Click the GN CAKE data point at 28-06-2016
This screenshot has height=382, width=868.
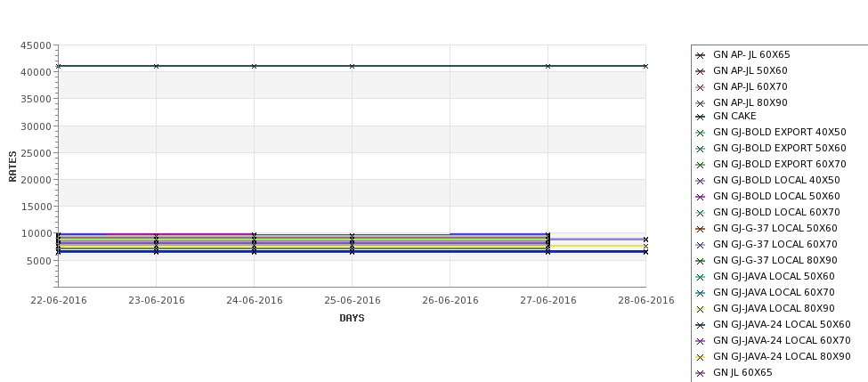[645, 67]
